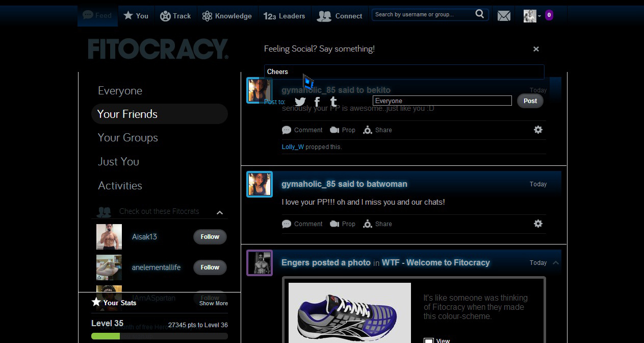644x343 pixels.
Task: Open Aisak13 username link
Action: click(144, 237)
